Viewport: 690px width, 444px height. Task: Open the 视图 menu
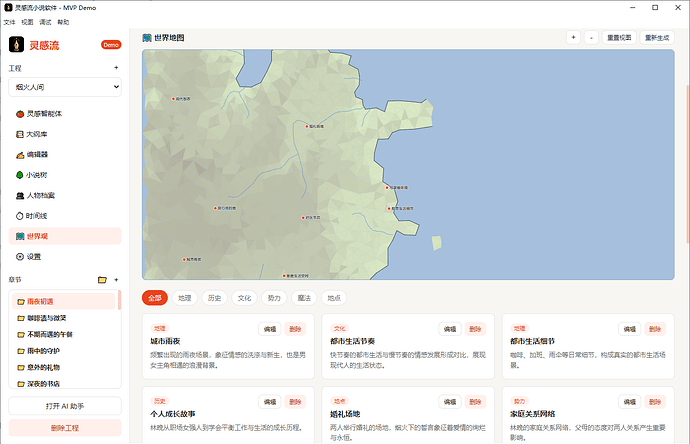point(27,22)
